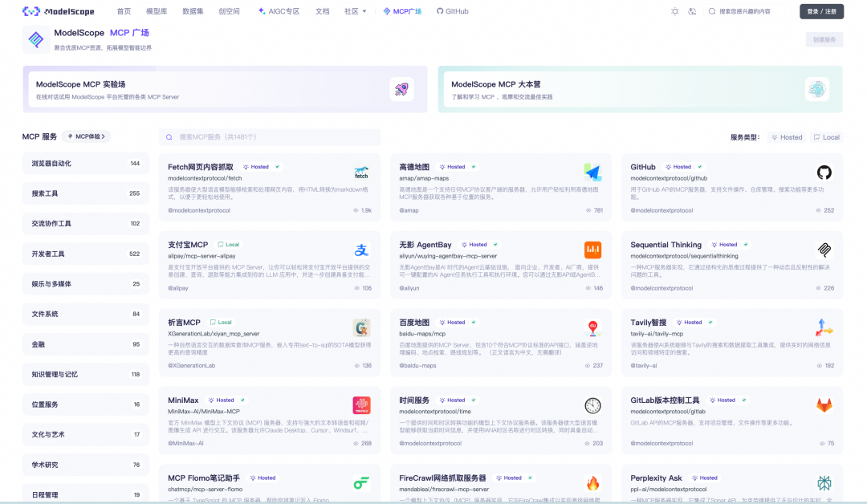The width and height of the screenshot is (867, 504).
Task: Select the MCP广场 nav tab
Action: (x=402, y=11)
